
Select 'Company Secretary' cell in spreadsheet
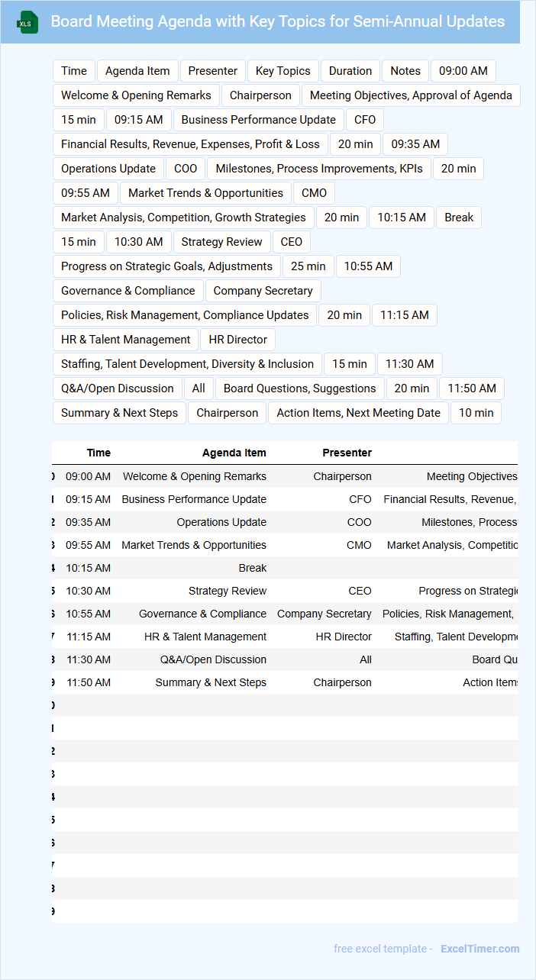tap(325, 614)
